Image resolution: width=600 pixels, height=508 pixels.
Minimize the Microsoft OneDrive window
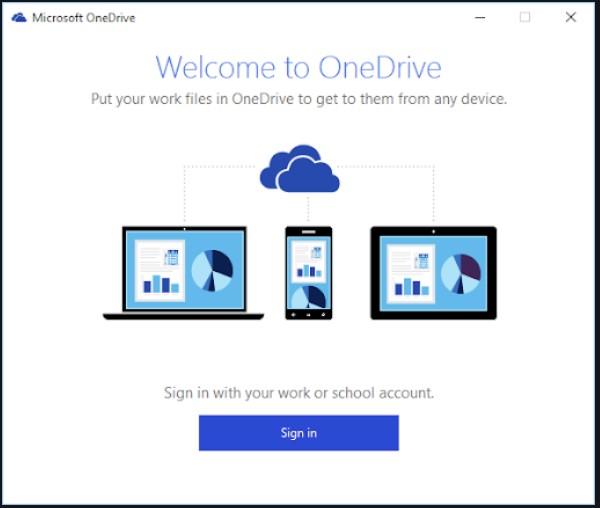pyautogui.click(x=480, y=18)
